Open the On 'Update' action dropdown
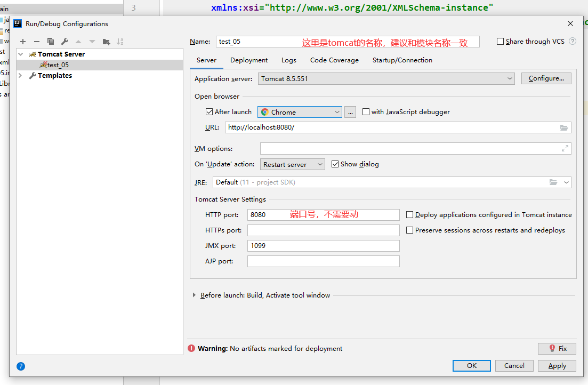This screenshot has height=385, width=588. click(293, 164)
